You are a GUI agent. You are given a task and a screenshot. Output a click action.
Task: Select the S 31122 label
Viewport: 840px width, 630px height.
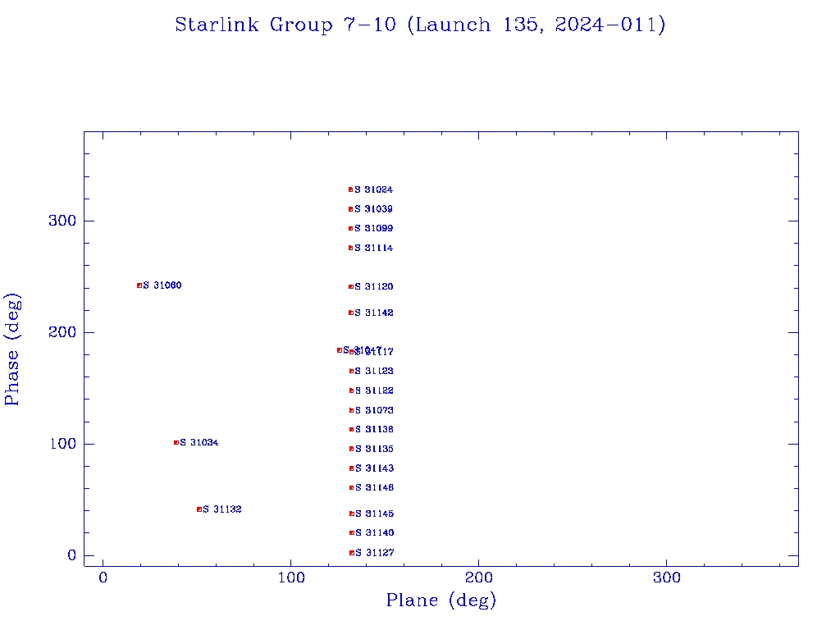374,391
